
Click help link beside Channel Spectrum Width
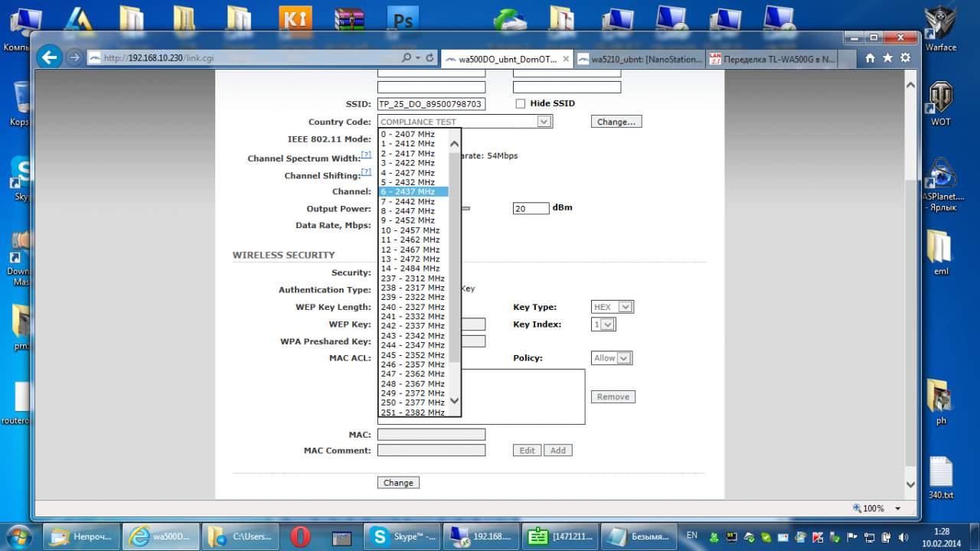point(366,155)
